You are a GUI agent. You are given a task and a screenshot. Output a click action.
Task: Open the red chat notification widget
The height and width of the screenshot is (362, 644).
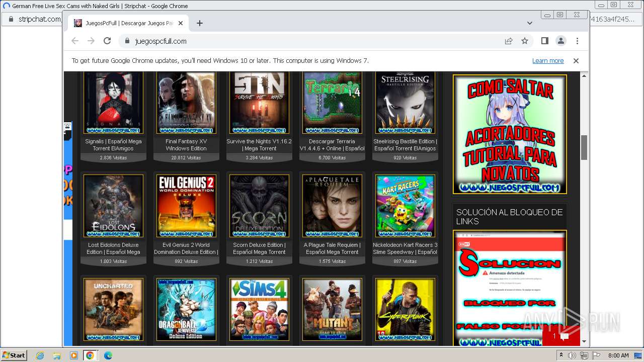tap(561, 336)
